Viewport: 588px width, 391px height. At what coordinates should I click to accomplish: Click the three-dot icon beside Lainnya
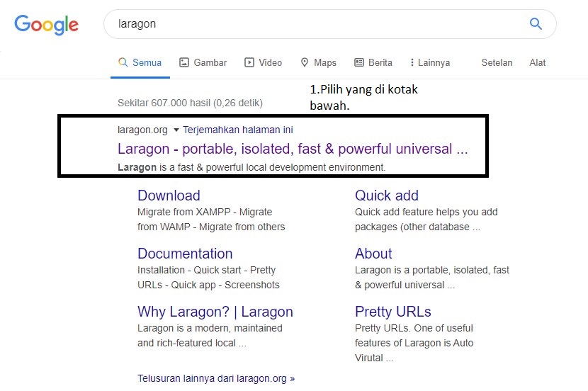pyautogui.click(x=412, y=62)
